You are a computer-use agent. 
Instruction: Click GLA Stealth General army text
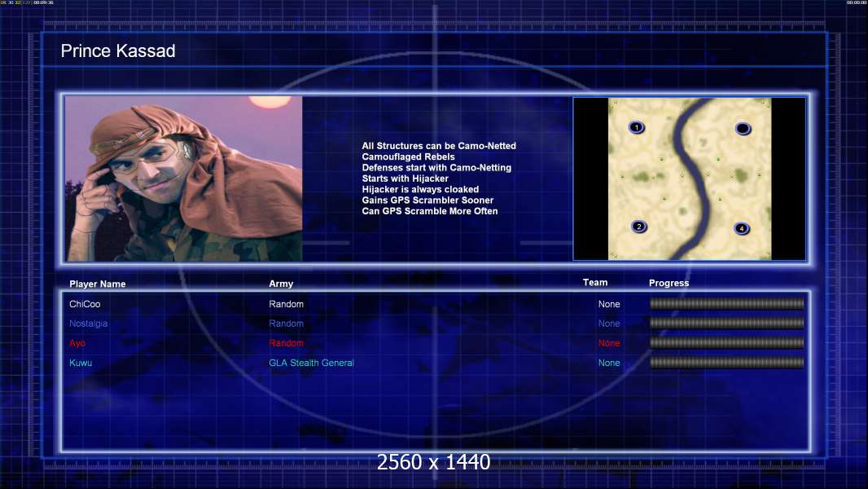[311, 363]
